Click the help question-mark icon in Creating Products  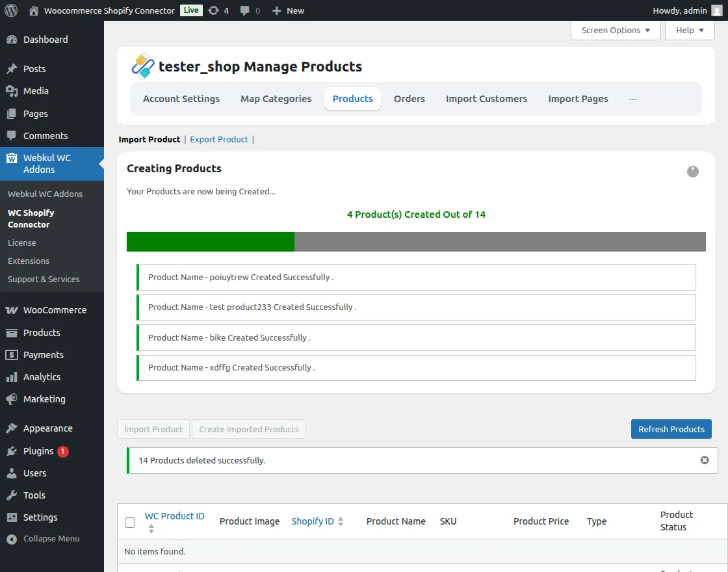[x=692, y=172]
